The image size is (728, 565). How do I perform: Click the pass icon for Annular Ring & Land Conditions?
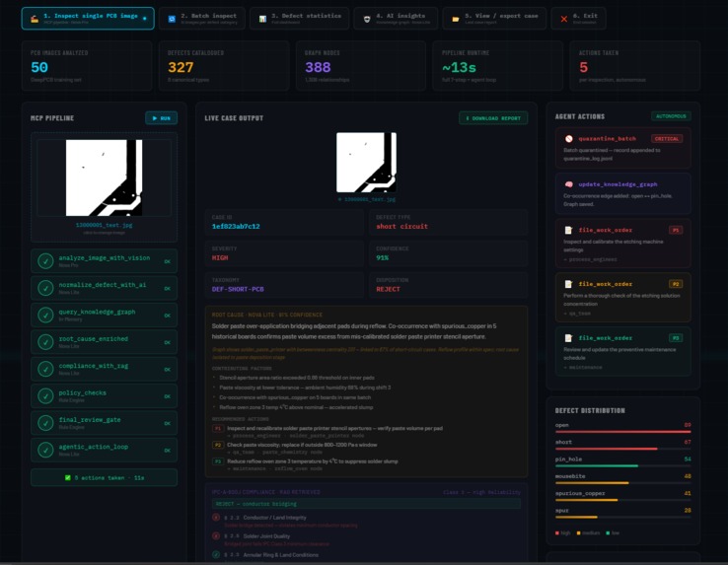click(216, 554)
